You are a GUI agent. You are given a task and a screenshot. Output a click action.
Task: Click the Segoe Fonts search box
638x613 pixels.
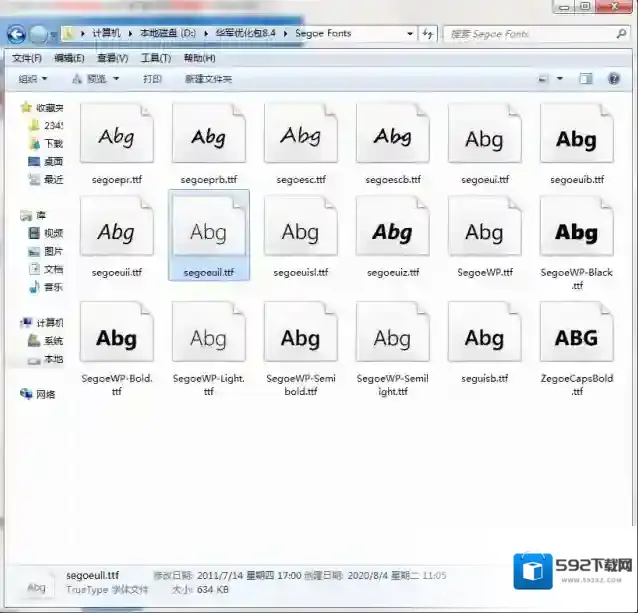pyautogui.click(x=530, y=34)
